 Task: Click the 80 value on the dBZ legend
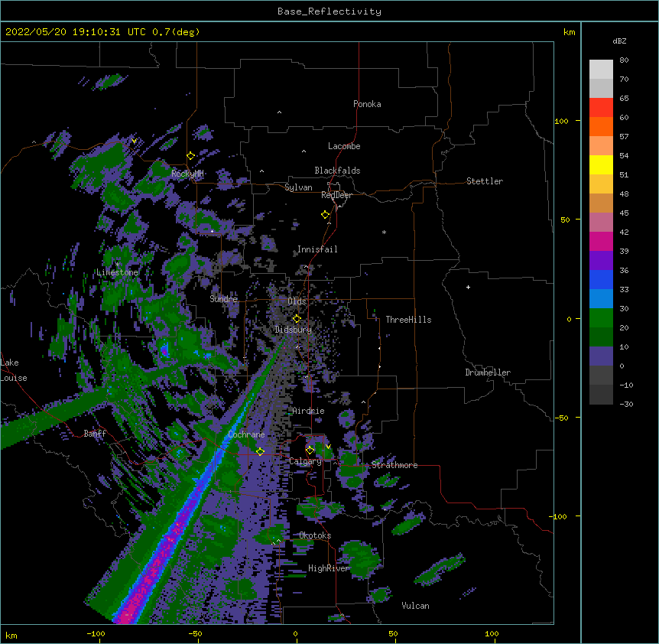[x=624, y=60]
